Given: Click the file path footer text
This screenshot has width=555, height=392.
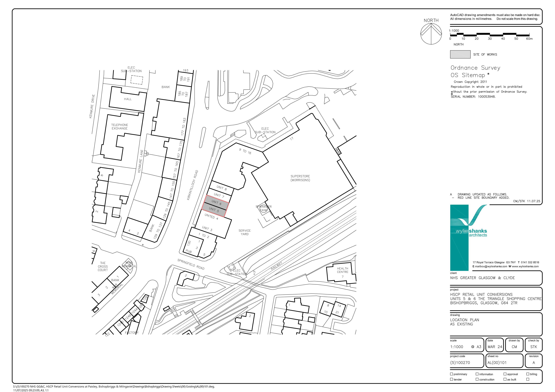Looking at the screenshot, I should (x=114, y=388).
